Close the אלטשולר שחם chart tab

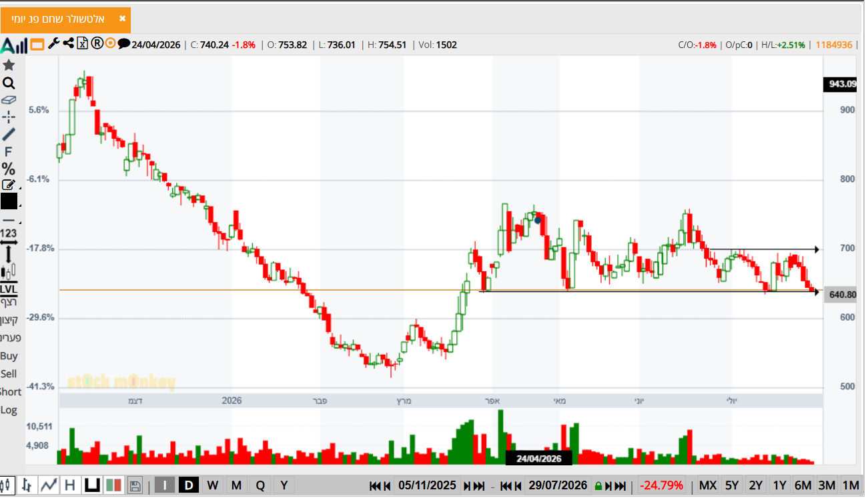[122, 19]
